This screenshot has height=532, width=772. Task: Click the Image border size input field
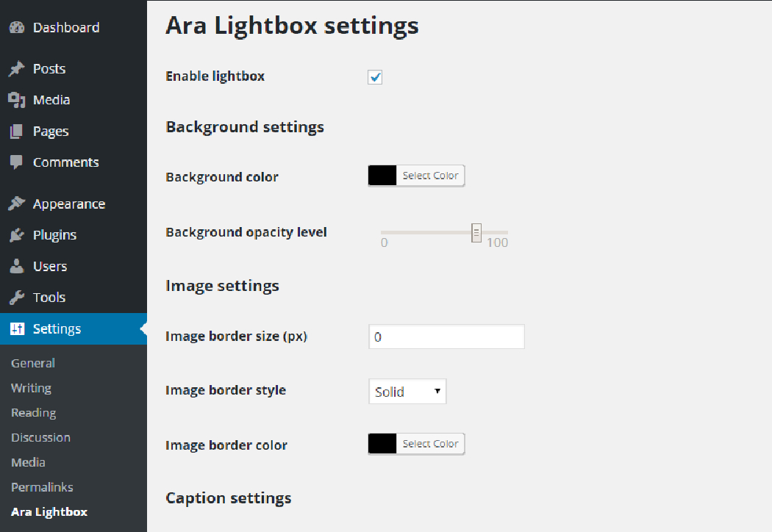tap(446, 337)
